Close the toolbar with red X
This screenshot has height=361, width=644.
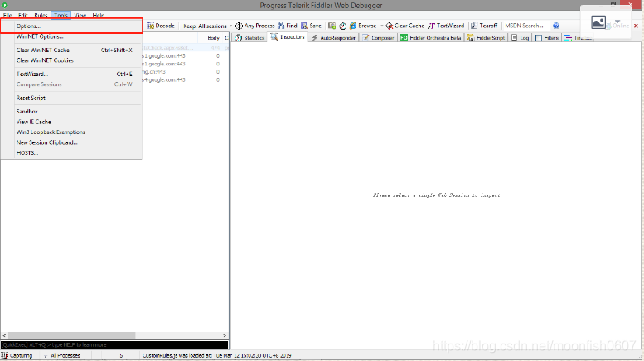[636, 26]
